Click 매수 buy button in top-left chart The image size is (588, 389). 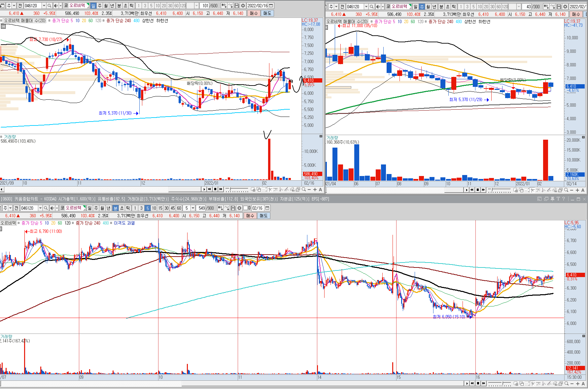254,13
